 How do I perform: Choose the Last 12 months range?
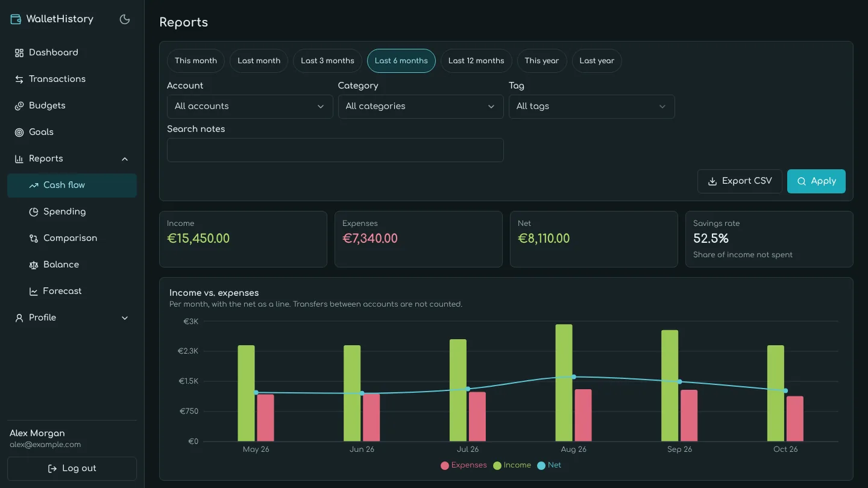tap(476, 61)
